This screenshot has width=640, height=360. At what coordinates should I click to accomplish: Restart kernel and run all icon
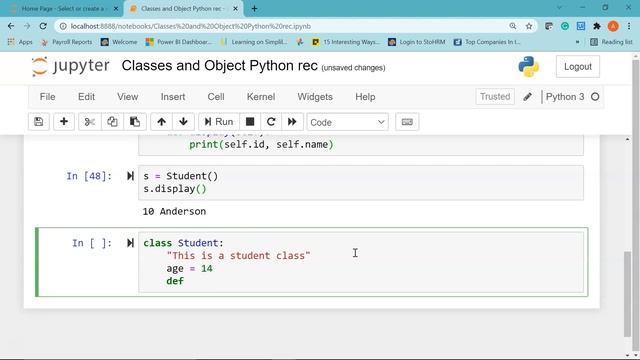[x=292, y=122]
